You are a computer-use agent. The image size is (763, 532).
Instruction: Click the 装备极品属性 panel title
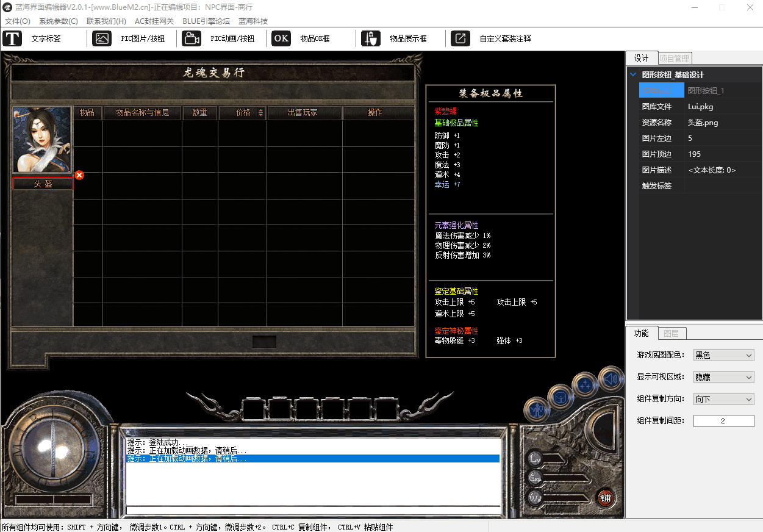tap(490, 93)
